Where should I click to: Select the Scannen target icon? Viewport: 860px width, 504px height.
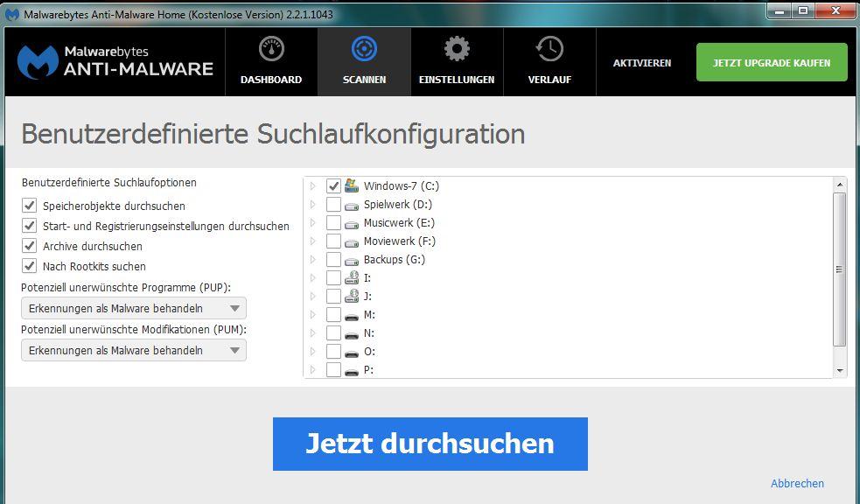(x=364, y=49)
